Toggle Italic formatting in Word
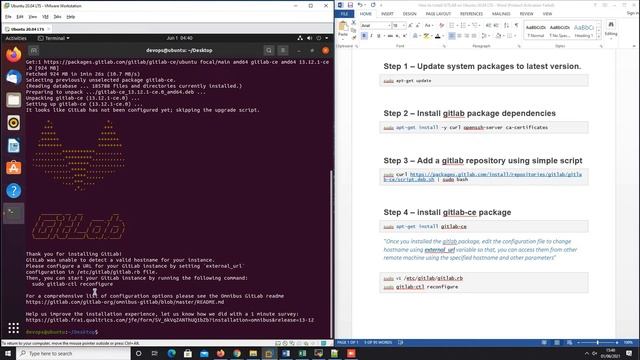Screen dimensions: 640x360 tap(371, 36)
